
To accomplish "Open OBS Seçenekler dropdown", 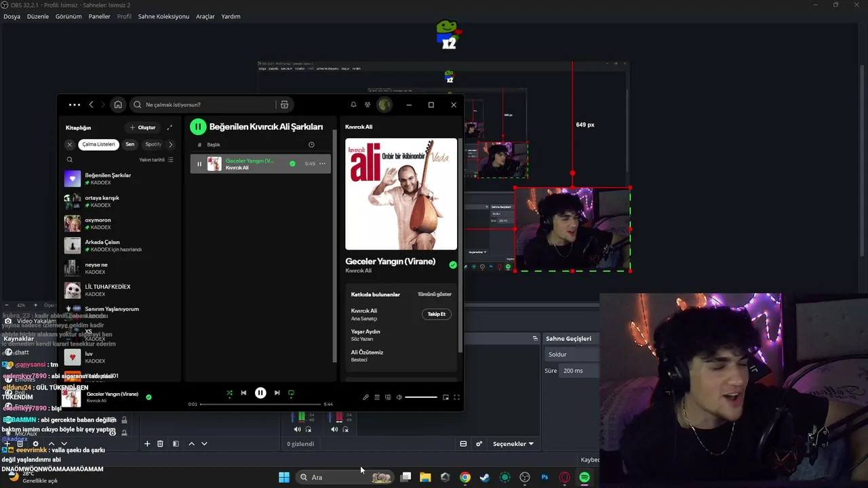I will [513, 444].
